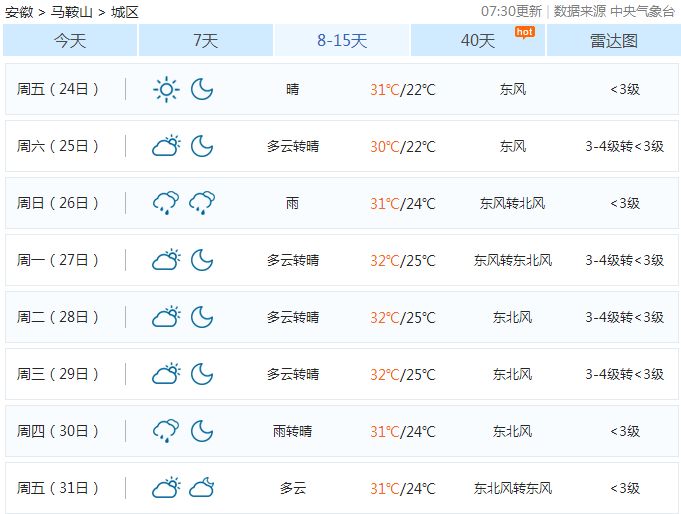
Task: Click the moon icon for 周四（30日）
Action: click(x=202, y=431)
